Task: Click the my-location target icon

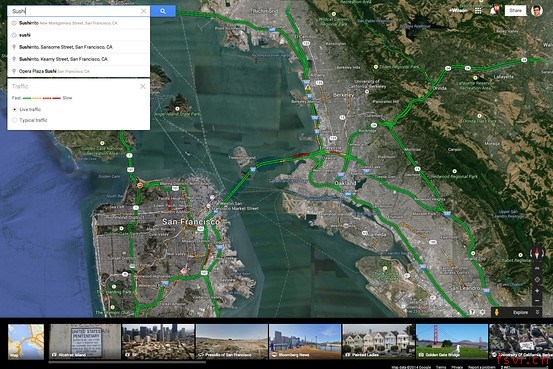Action: tap(537, 279)
